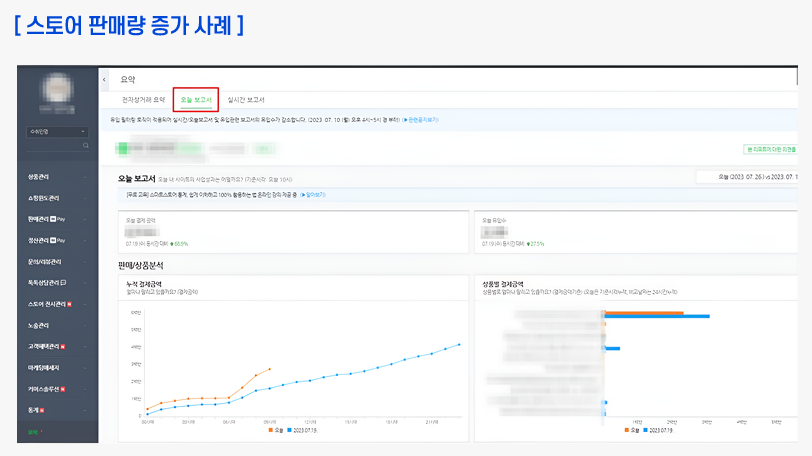This screenshot has width=812, height=456.
Task: Toggle the orange 오늘 legend in bar chart
Action: coord(631,429)
